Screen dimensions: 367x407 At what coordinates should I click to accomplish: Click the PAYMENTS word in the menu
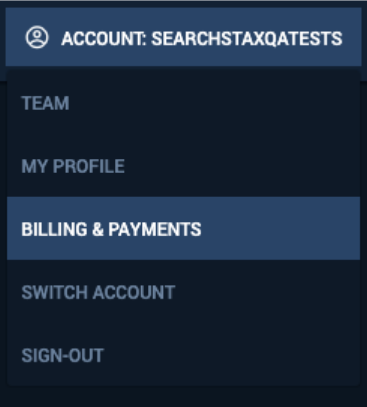point(155,229)
